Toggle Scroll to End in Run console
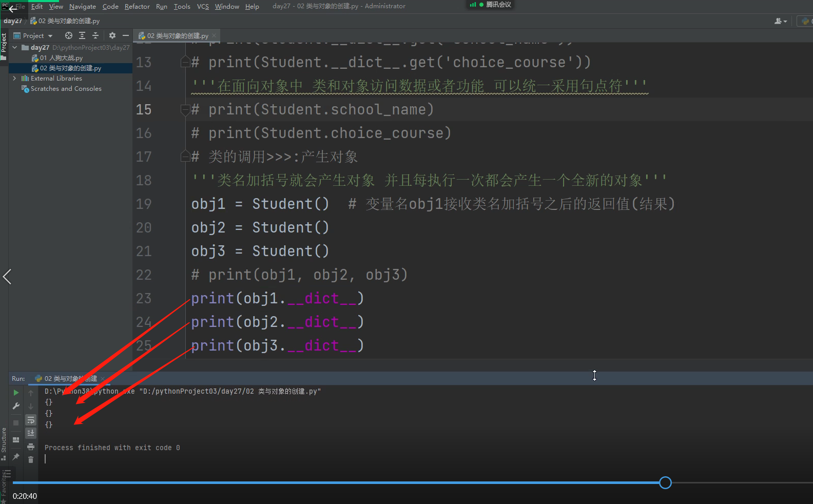This screenshot has height=504, width=813. click(31, 433)
